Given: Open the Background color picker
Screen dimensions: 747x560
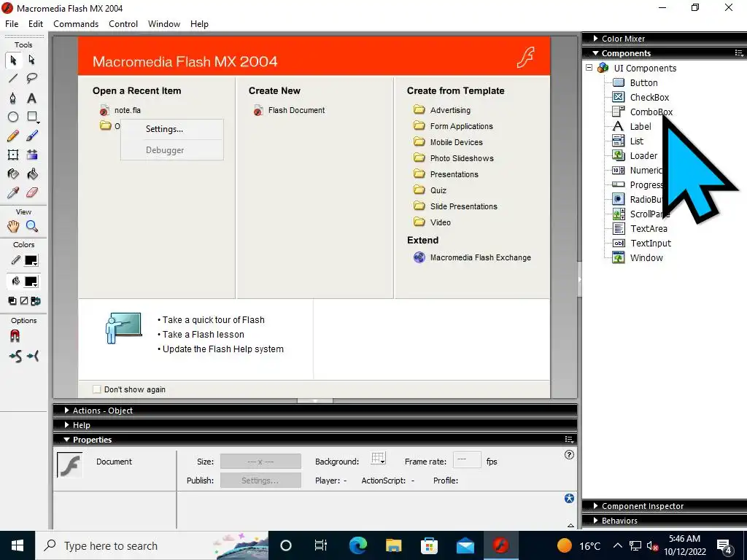Looking at the screenshot, I should coord(379,459).
